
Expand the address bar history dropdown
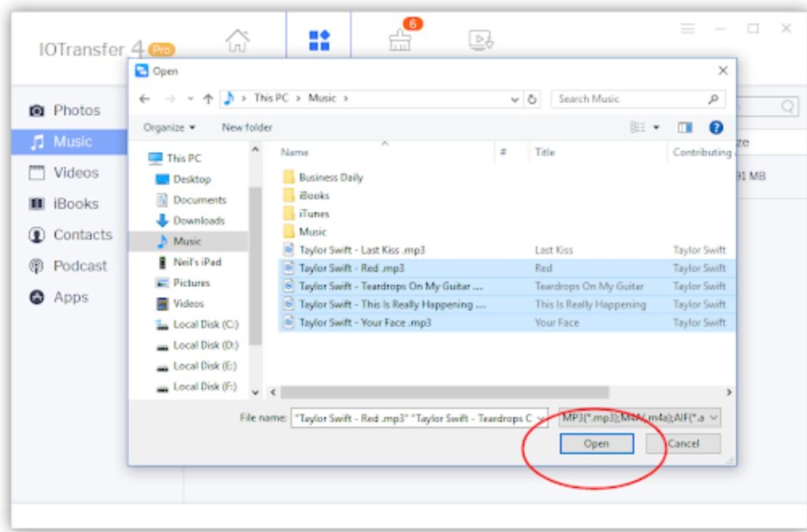514,100
